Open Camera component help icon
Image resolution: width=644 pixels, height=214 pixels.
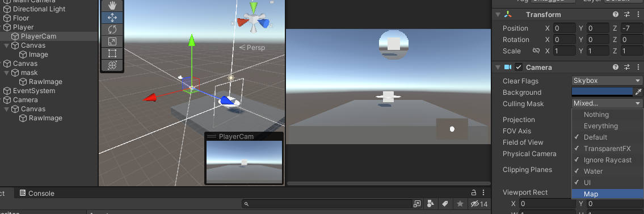coord(615,67)
